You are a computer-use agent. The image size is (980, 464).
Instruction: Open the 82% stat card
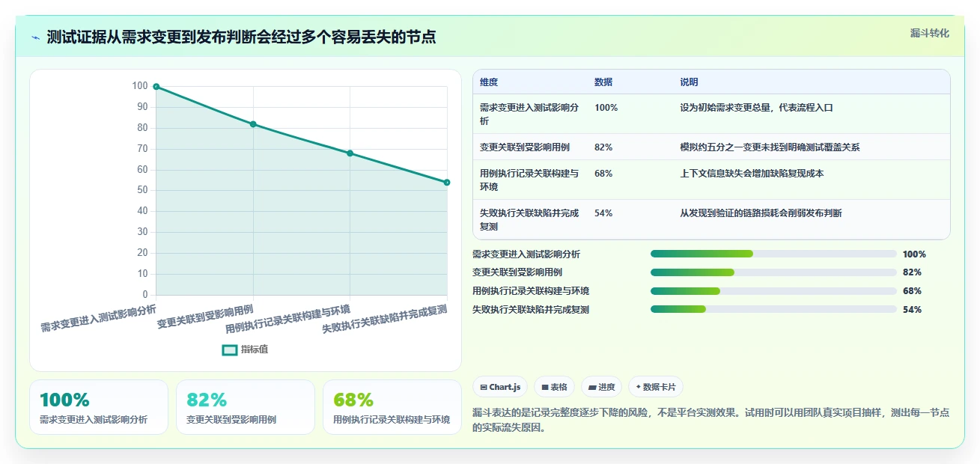click(246, 407)
